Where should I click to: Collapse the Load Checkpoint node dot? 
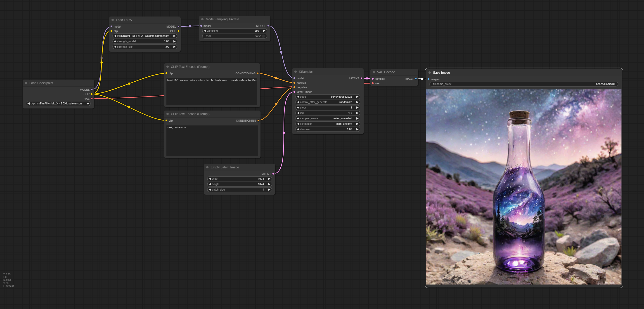26,83
